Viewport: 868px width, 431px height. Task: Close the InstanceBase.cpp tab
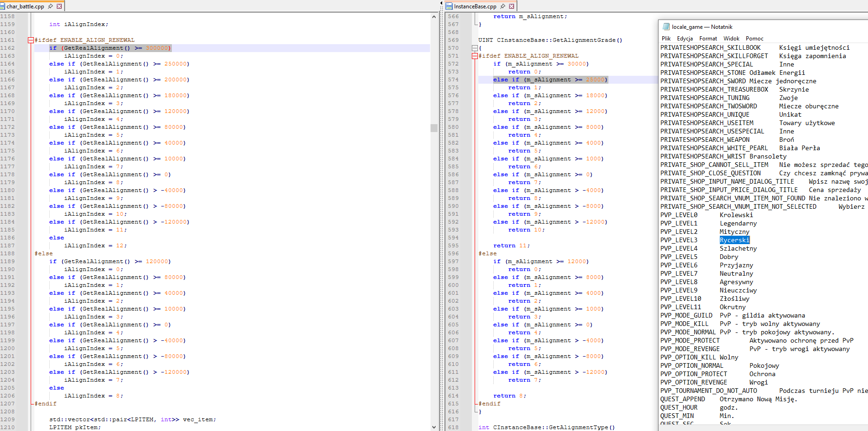click(511, 7)
